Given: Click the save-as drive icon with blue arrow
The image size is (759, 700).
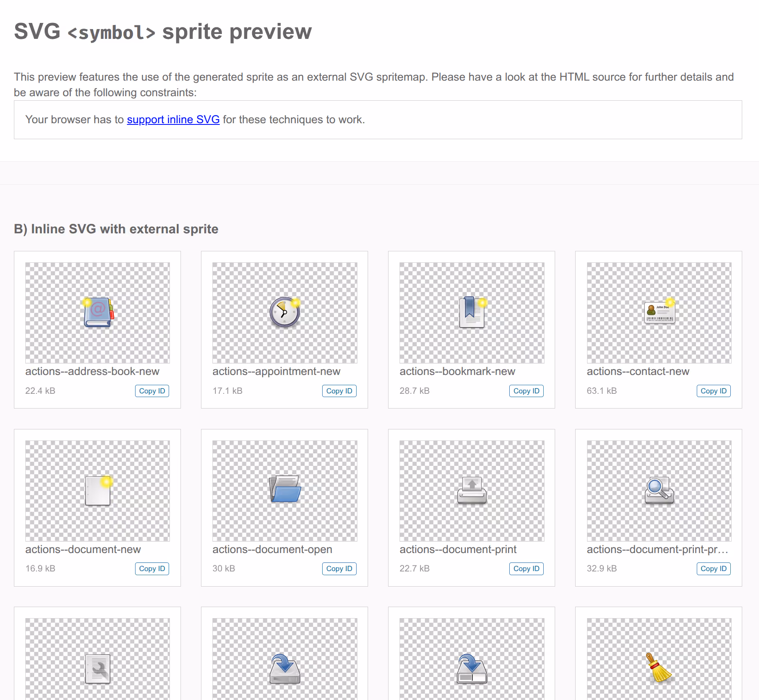Looking at the screenshot, I should 472,668.
